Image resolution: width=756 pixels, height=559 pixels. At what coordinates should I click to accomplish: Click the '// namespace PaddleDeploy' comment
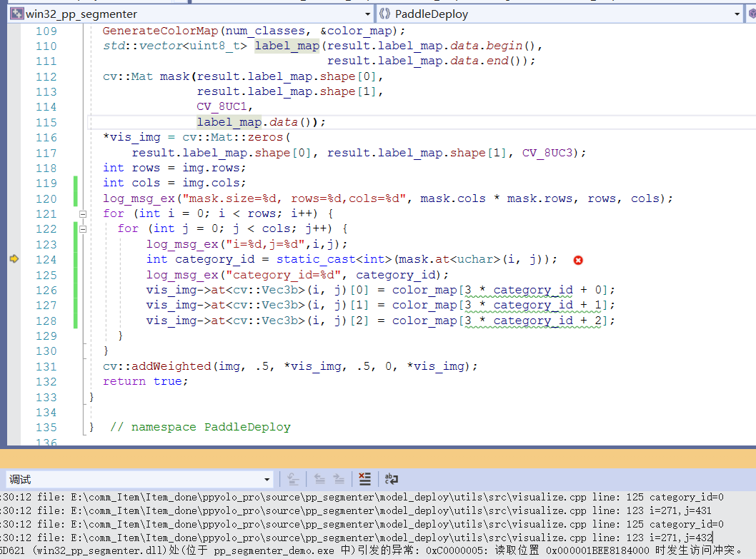tap(200, 427)
